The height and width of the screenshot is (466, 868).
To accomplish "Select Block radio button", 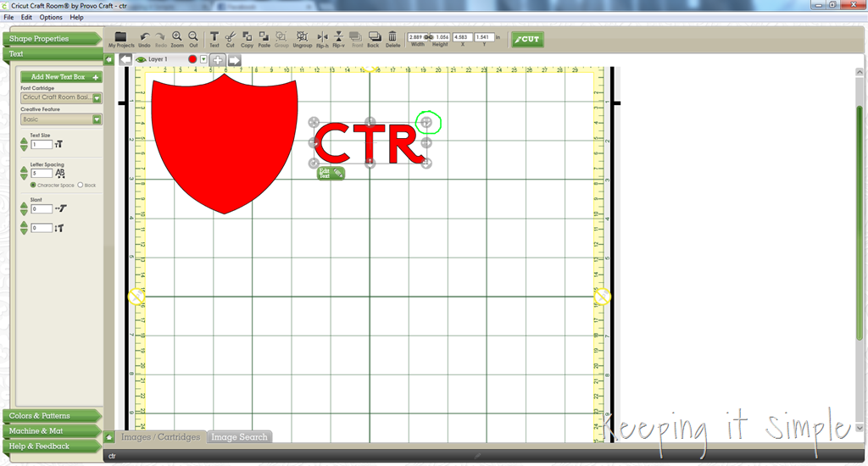I will (81, 185).
